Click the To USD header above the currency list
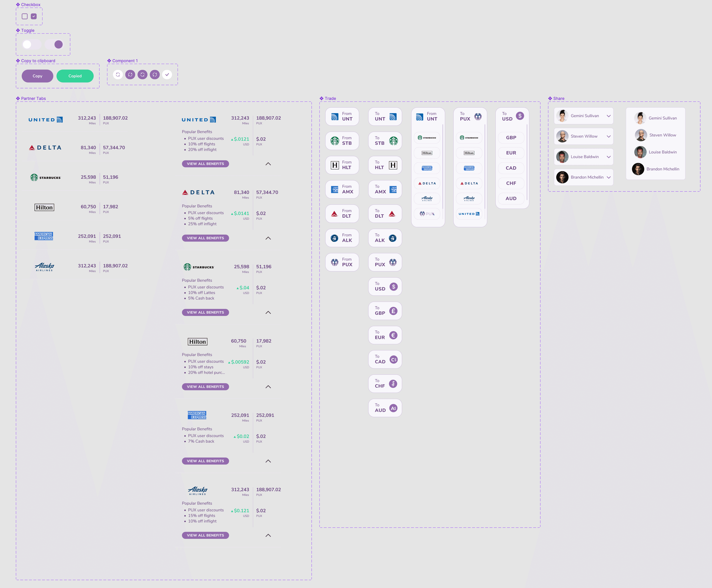712x588 pixels. click(512, 116)
